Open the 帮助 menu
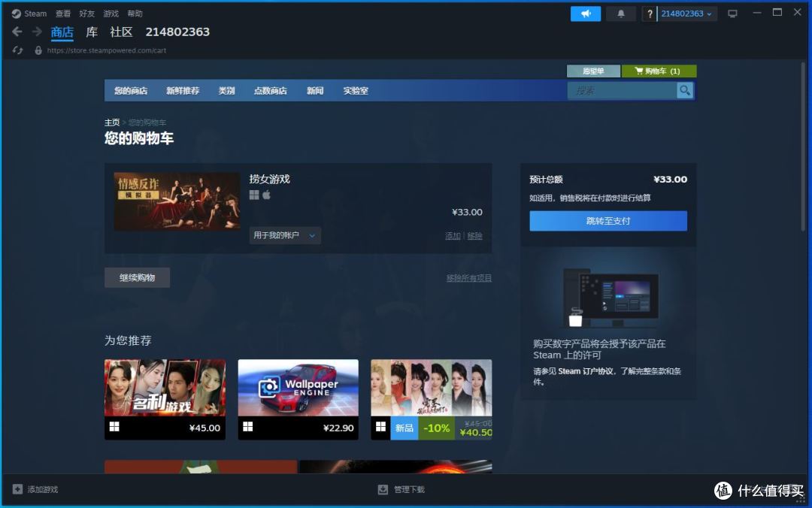The height and width of the screenshot is (508, 812). click(135, 14)
